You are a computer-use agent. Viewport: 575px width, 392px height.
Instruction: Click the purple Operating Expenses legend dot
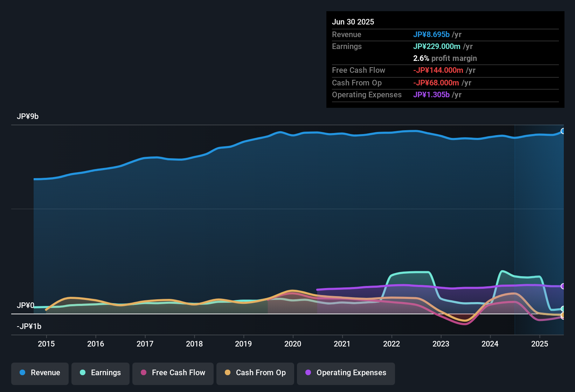point(308,372)
